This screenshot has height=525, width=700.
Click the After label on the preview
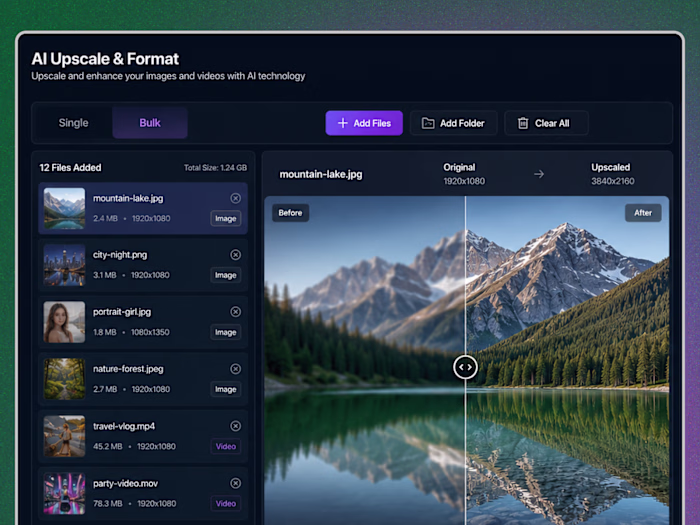pos(643,213)
